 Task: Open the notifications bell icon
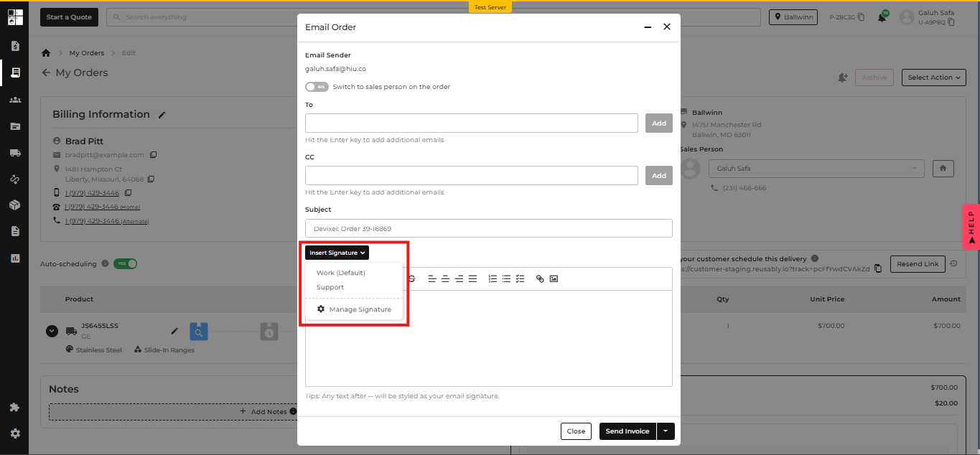882,17
